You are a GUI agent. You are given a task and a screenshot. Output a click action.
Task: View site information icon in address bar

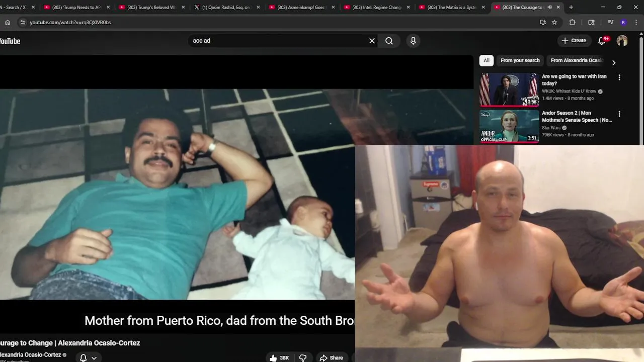[22, 22]
